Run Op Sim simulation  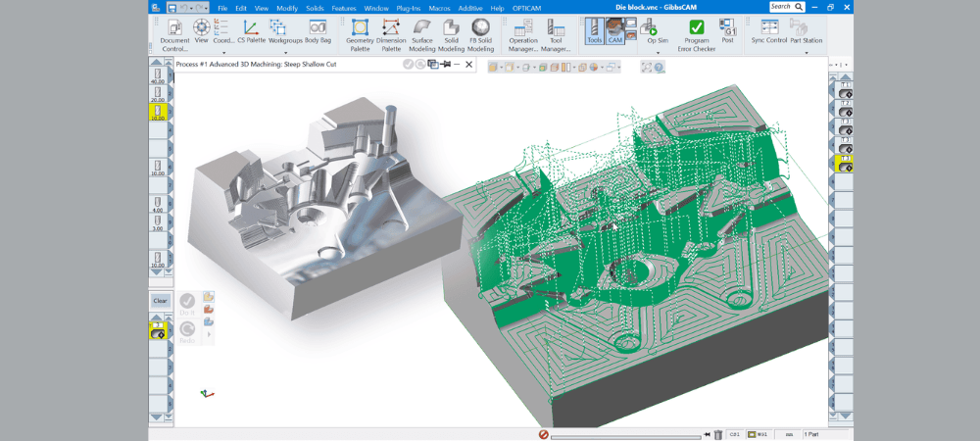[656, 31]
